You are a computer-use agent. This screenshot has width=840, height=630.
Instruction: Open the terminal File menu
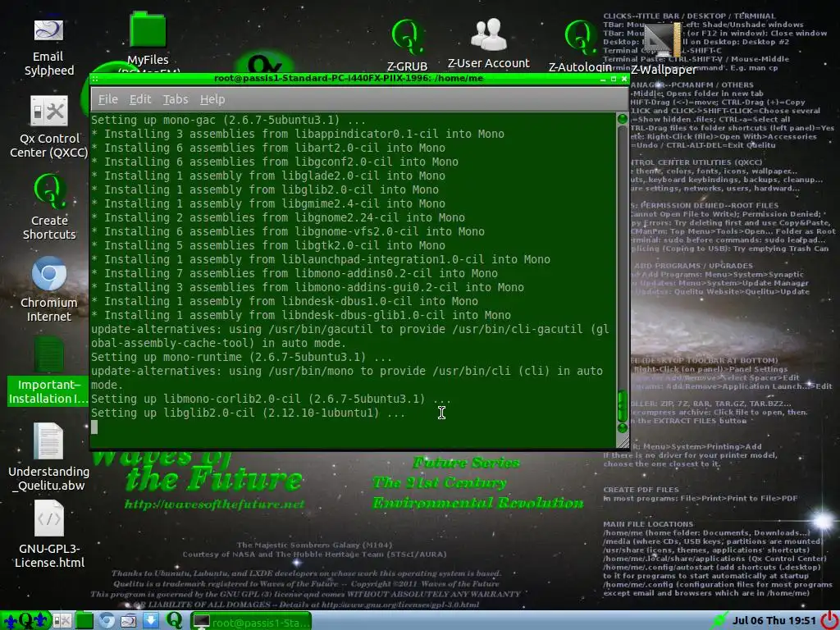[x=107, y=99]
